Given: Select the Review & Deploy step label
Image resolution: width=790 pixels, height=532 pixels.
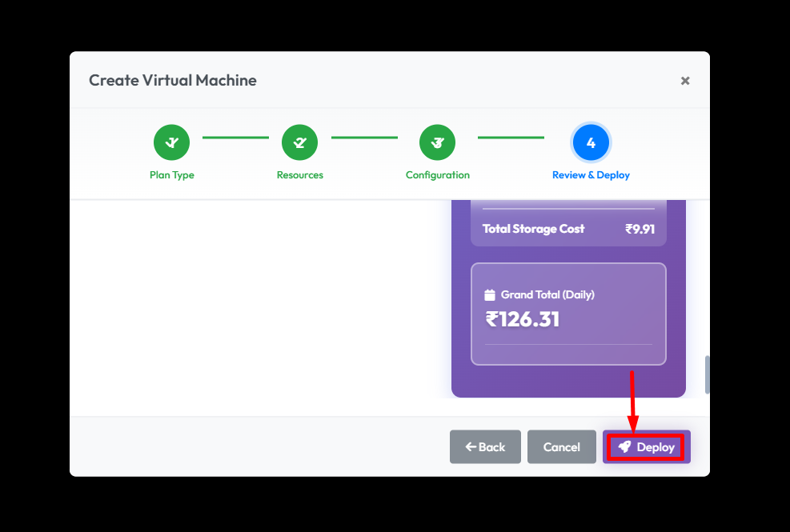Looking at the screenshot, I should (591, 175).
